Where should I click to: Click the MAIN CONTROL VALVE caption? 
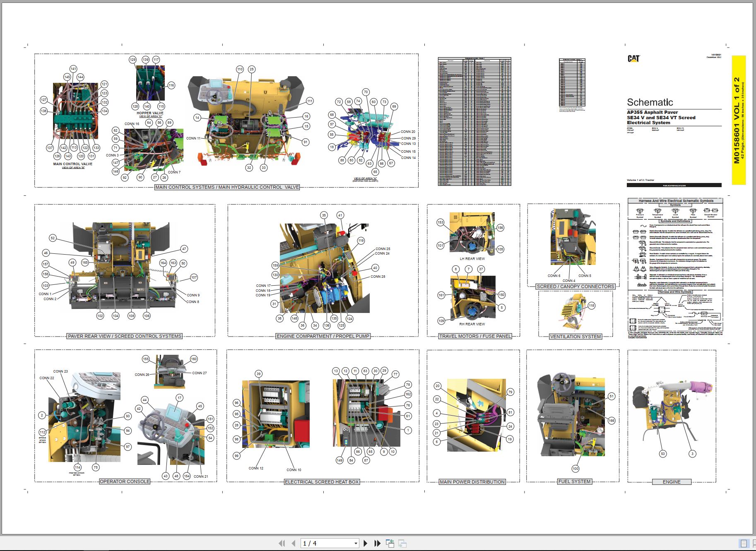[73, 164]
